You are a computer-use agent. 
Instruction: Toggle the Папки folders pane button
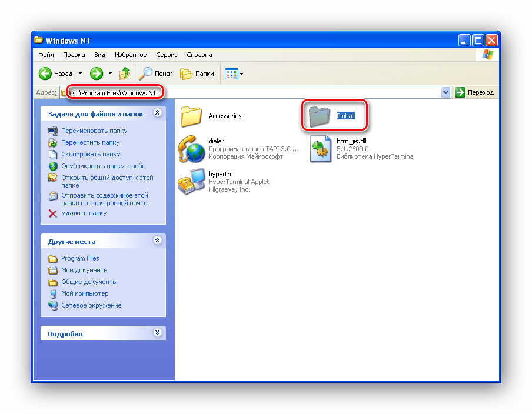pyautogui.click(x=197, y=74)
